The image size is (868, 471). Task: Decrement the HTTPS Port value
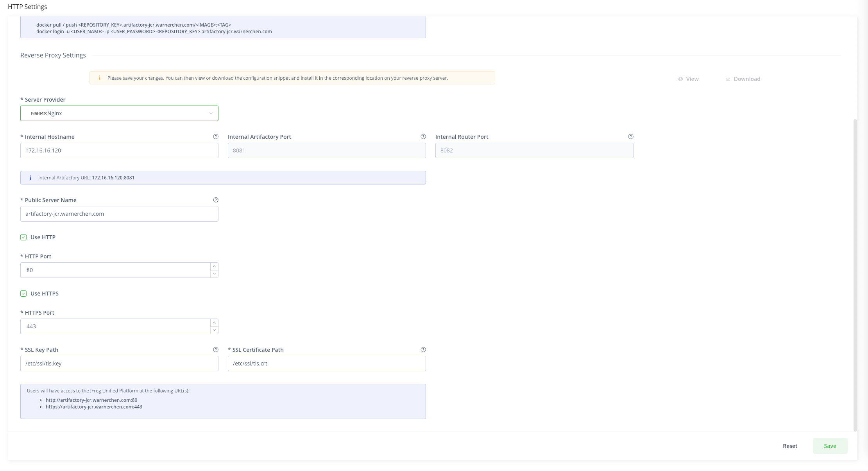pos(214,330)
